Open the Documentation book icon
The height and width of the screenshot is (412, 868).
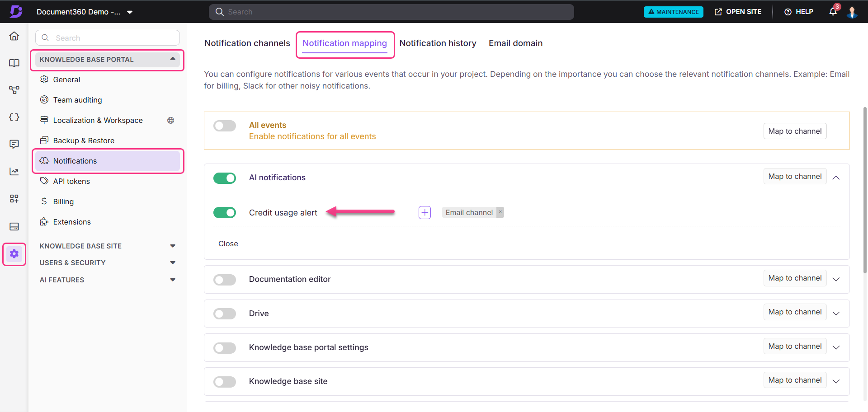click(14, 63)
